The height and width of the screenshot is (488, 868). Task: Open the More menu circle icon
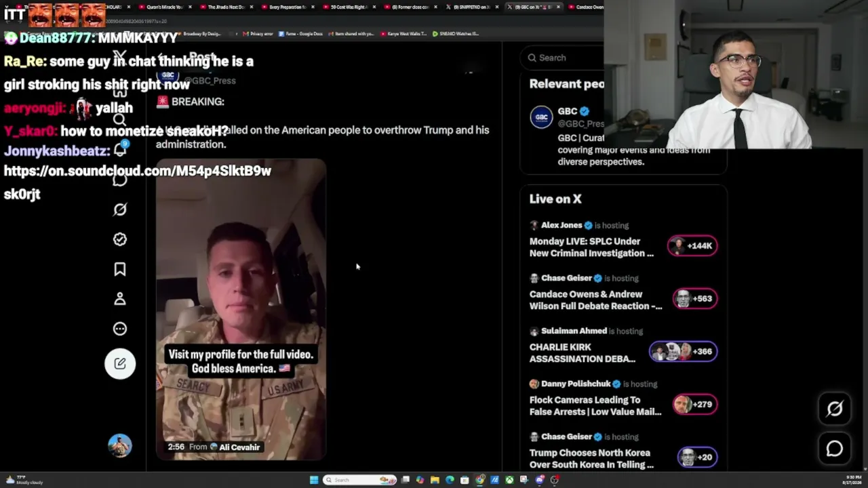120,329
